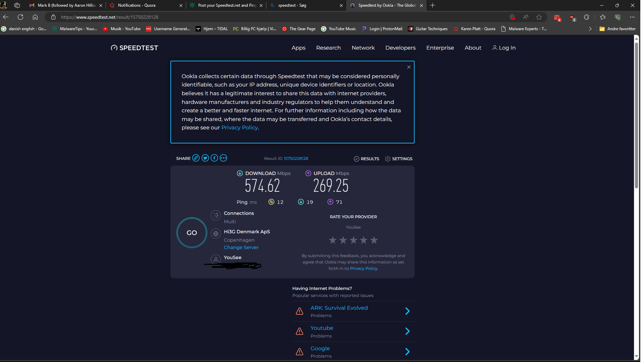Click the copy link share icon
The height and width of the screenshot is (362, 644).
point(196,158)
